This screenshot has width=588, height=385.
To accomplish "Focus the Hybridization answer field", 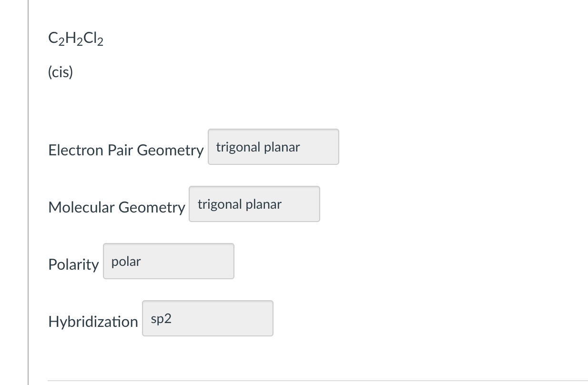I will [208, 318].
